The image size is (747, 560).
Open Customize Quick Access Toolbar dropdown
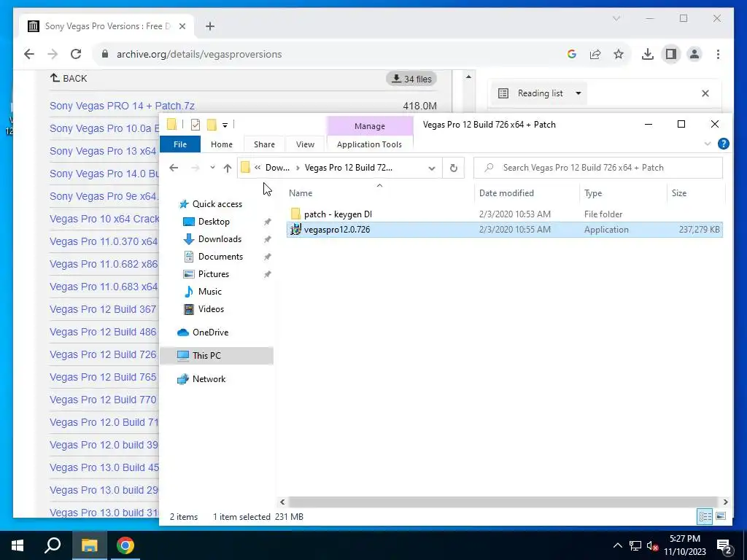[x=225, y=125]
